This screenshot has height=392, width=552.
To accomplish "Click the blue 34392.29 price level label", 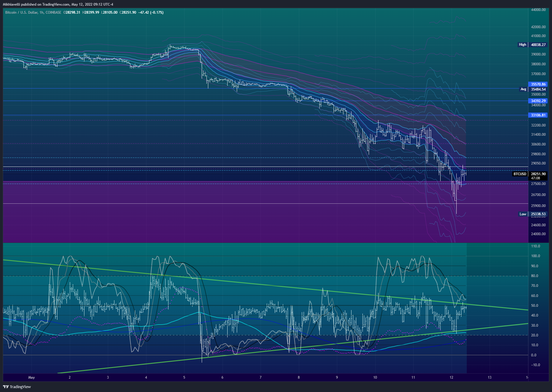I will click(538, 101).
